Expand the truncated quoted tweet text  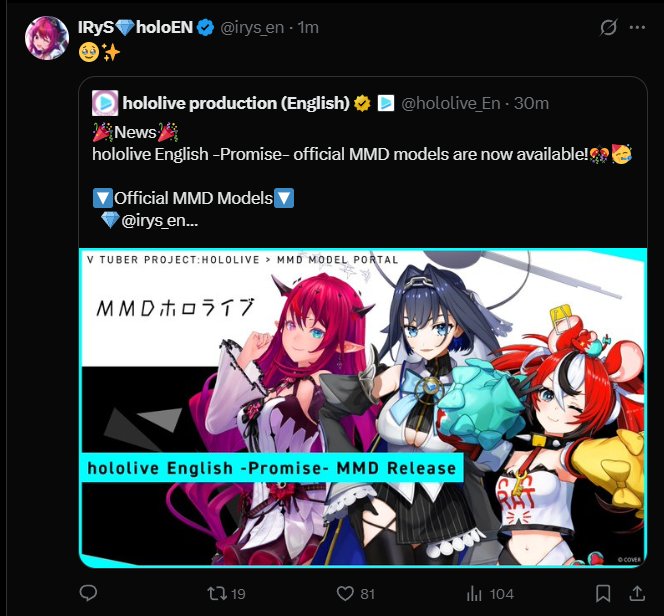[x=160, y=221]
